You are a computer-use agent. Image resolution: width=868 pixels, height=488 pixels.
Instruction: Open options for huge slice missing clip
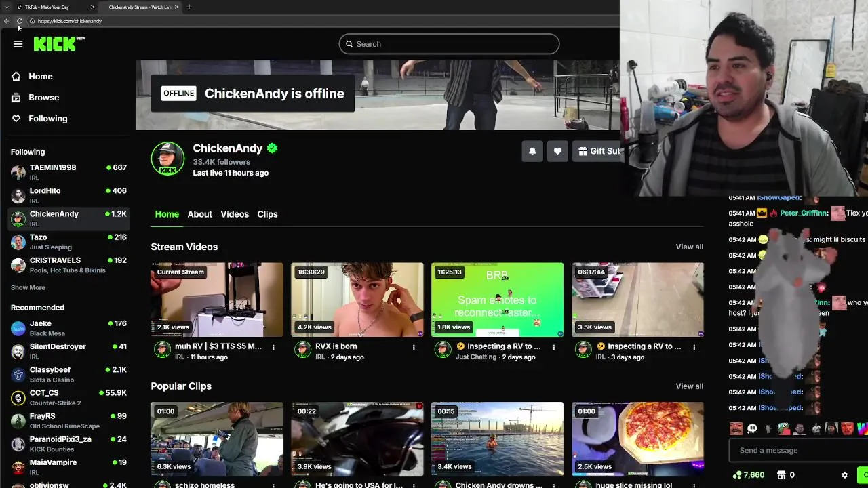pos(694,485)
